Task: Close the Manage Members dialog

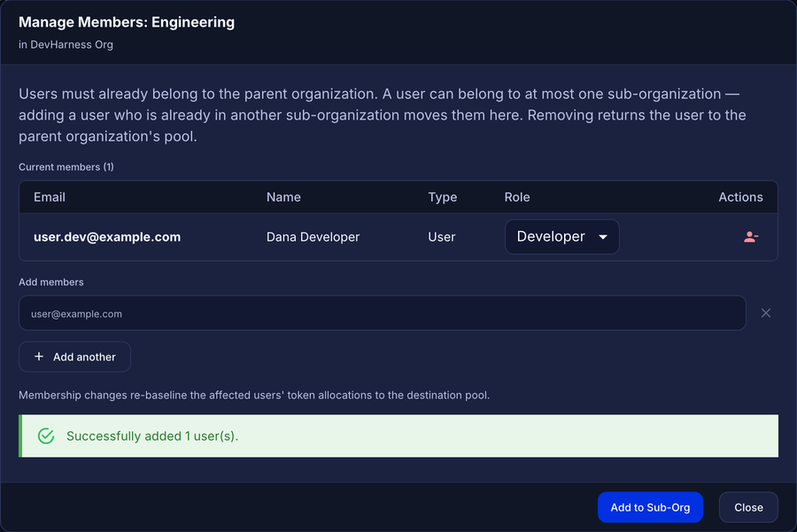Action: pyautogui.click(x=748, y=507)
